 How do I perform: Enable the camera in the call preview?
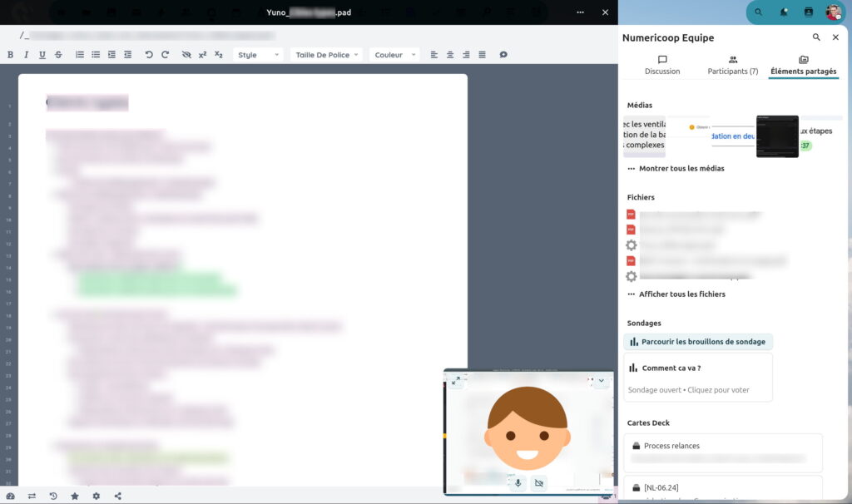click(x=539, y=483)
